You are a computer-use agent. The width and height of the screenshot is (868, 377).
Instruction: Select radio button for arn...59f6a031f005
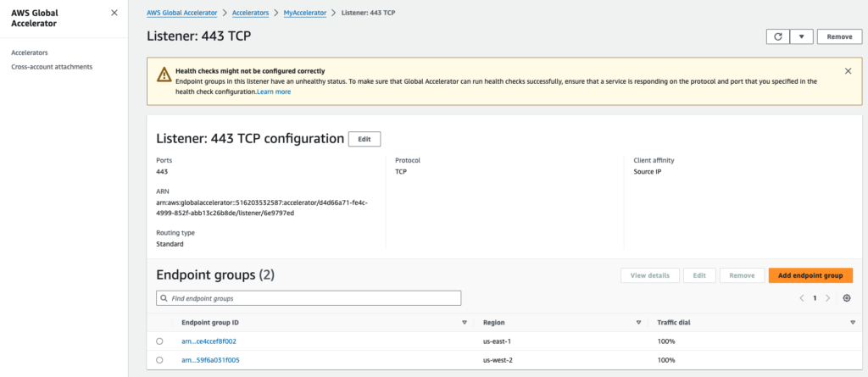(160, 360)
